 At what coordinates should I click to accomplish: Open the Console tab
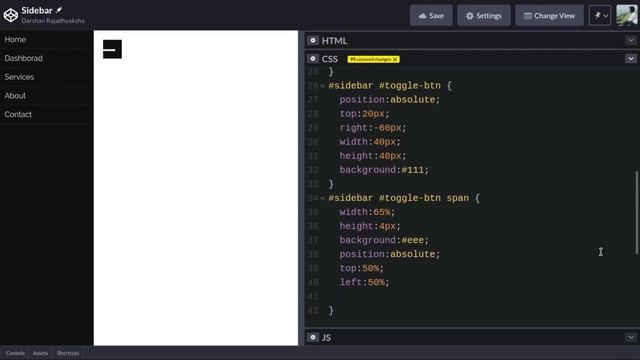(15, 353)
